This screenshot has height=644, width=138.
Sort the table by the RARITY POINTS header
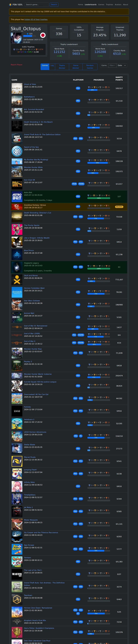119,79
